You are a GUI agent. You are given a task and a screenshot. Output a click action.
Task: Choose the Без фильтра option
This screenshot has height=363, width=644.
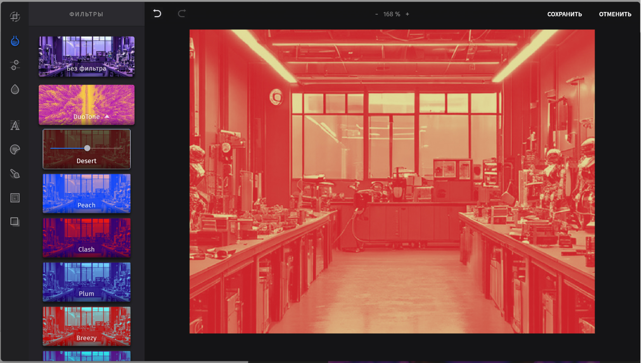[87, 56]
